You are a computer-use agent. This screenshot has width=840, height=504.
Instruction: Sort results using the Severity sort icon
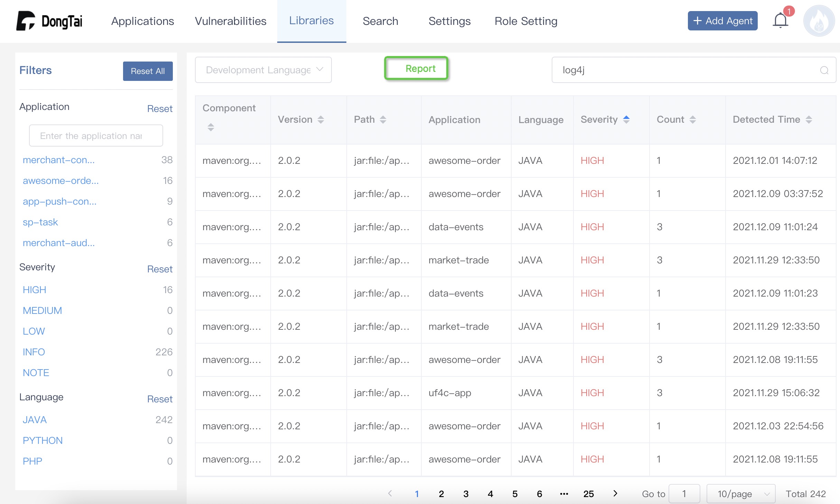point(626,119)
